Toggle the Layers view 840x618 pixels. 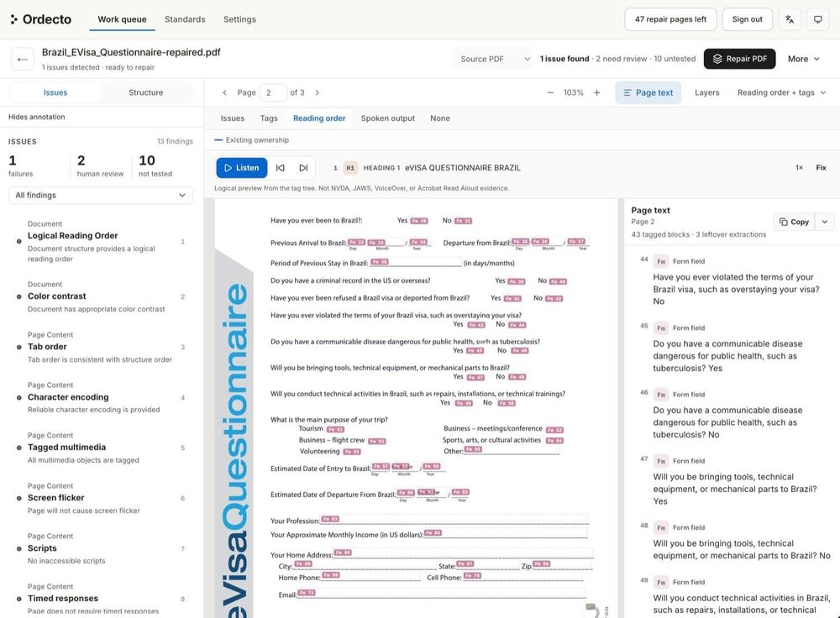click(707, 92)
